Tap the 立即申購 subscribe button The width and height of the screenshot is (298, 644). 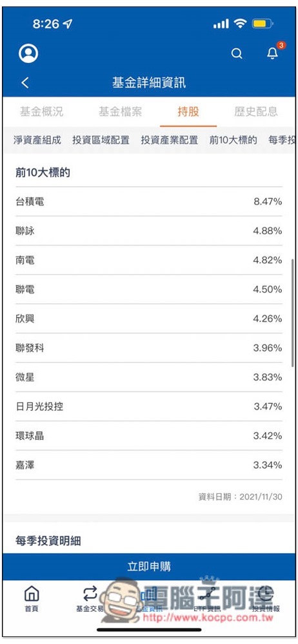[149, 567]
